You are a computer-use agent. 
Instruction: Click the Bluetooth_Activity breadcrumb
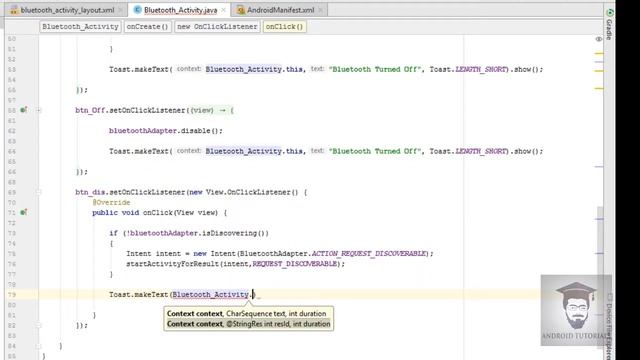pyautogui.click(x=80, y=27)
